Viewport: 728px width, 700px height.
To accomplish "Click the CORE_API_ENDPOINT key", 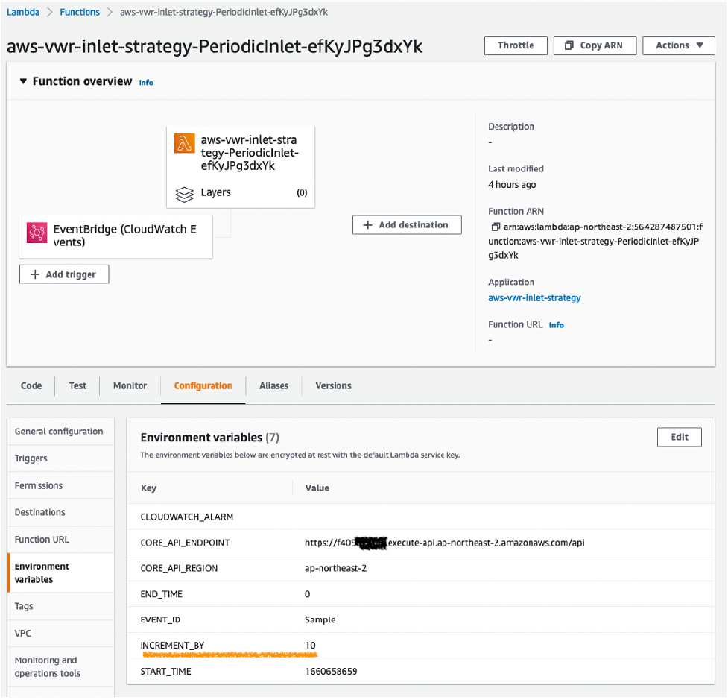I will coord(185,543).
